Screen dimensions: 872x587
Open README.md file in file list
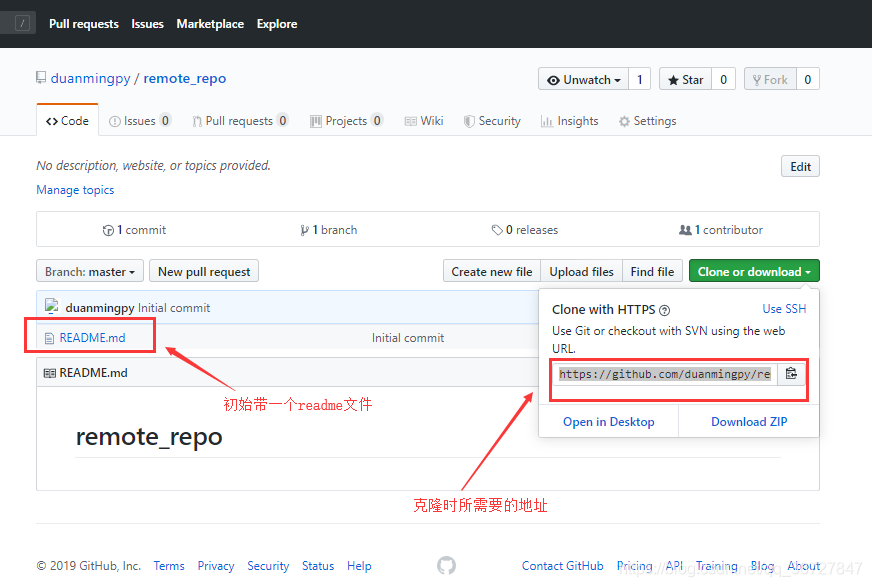tap(92, 338)
